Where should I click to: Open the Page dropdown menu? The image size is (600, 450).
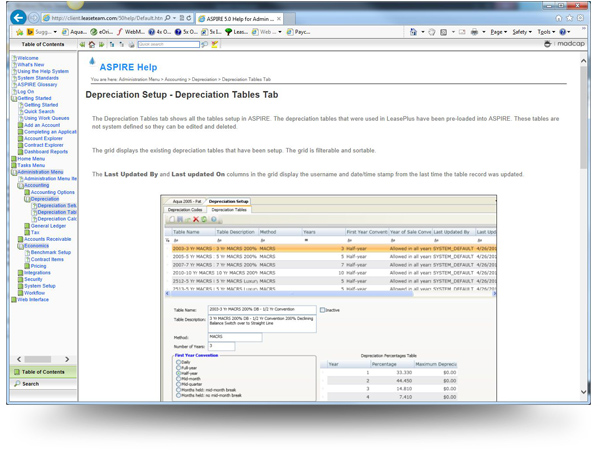[x=499, y=32]
